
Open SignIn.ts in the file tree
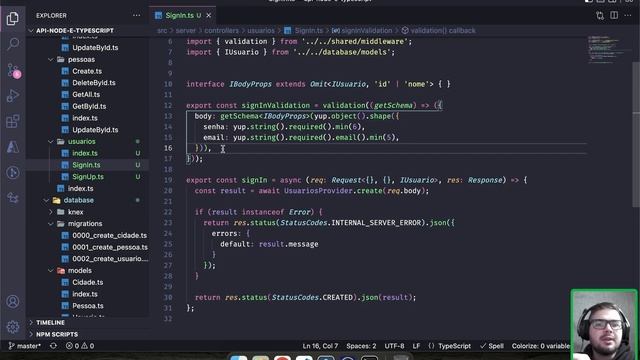tap(86, 165)
